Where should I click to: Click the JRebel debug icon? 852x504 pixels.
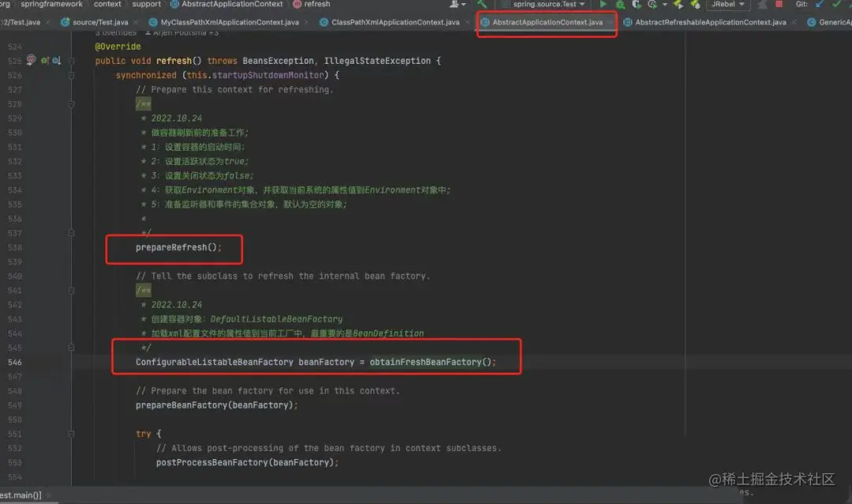pyautogui.click(x=694, y=4)
